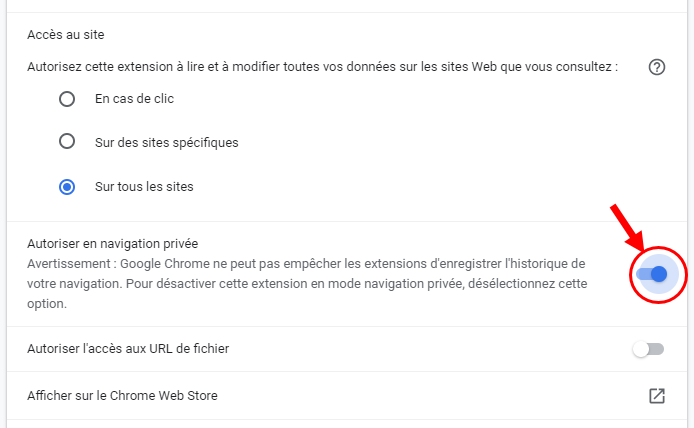Screen dimensions: 694x428
Task: Click the red arrow annotation
Action: [x=626, y=227]
